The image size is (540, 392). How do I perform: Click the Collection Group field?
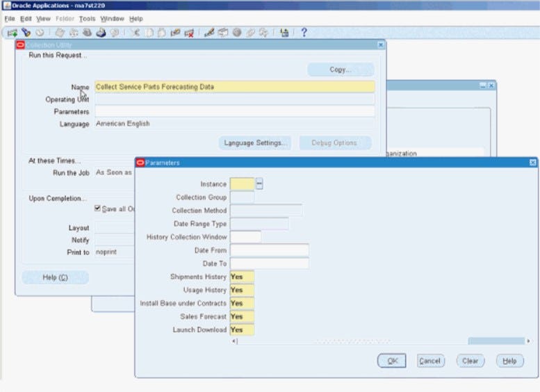242,197
